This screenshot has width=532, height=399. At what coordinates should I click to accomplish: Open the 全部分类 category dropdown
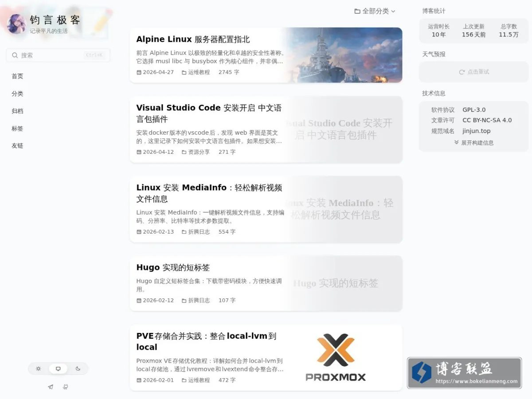(x=375, y=11)
